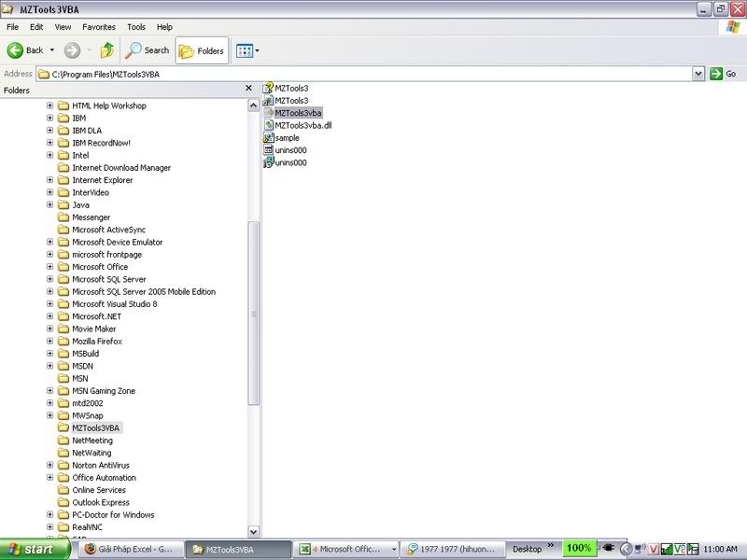Select the Outlook Express folder icon
This screenshot has height=560, width=747.
point(63,502)
